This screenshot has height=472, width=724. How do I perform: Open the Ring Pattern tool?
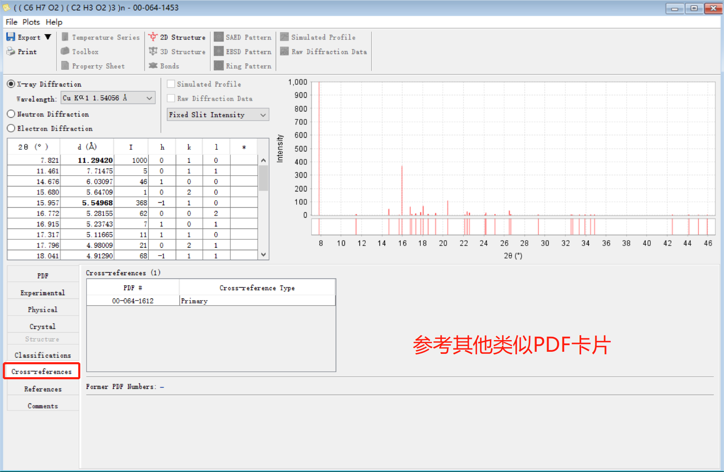coord(219,66)
